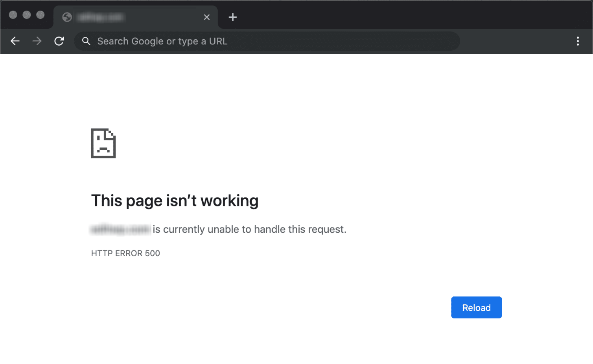Click the first window control button (close)
Screen dimensions: 593x364
13,15
